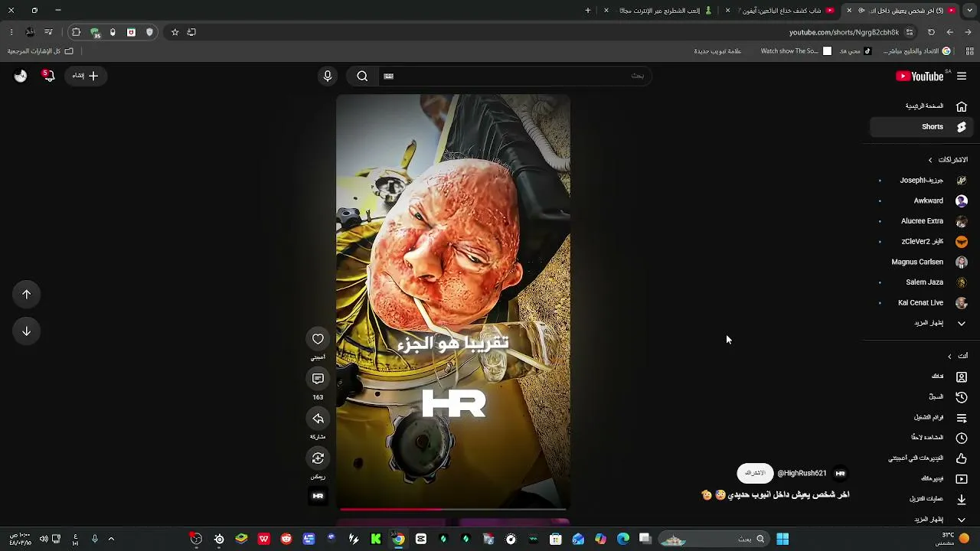980x551 pixels.
Task: Open the Create video button
Action: (x=85, y=76)
